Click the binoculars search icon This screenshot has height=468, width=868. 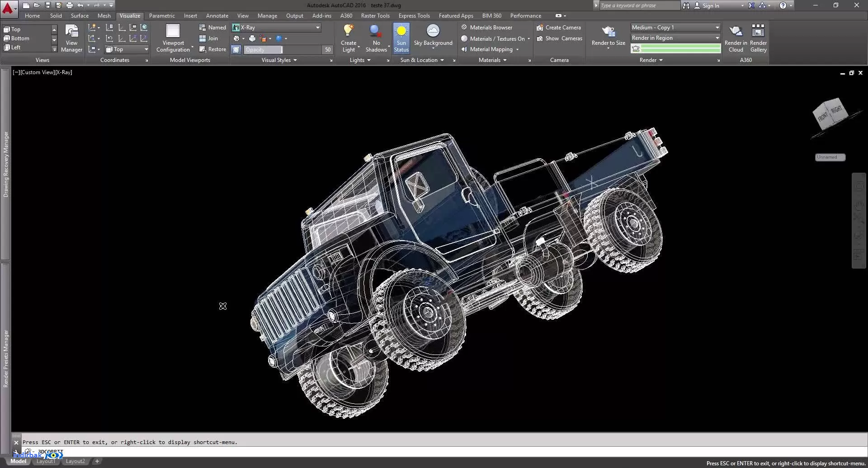(686, 5)
